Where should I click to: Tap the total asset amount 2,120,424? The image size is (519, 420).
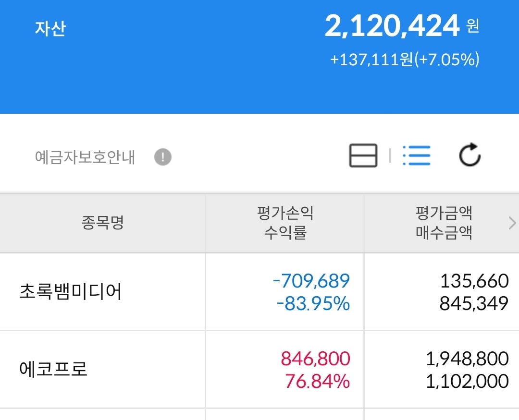point(392,26)
